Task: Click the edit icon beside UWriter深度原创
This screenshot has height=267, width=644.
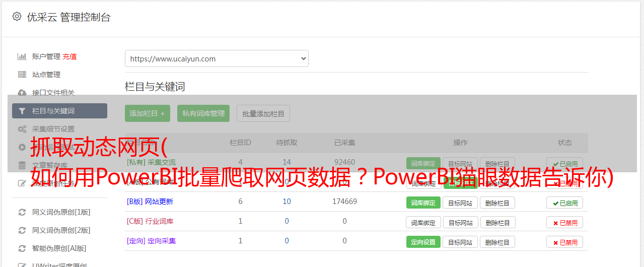Action: pos(22,265)
